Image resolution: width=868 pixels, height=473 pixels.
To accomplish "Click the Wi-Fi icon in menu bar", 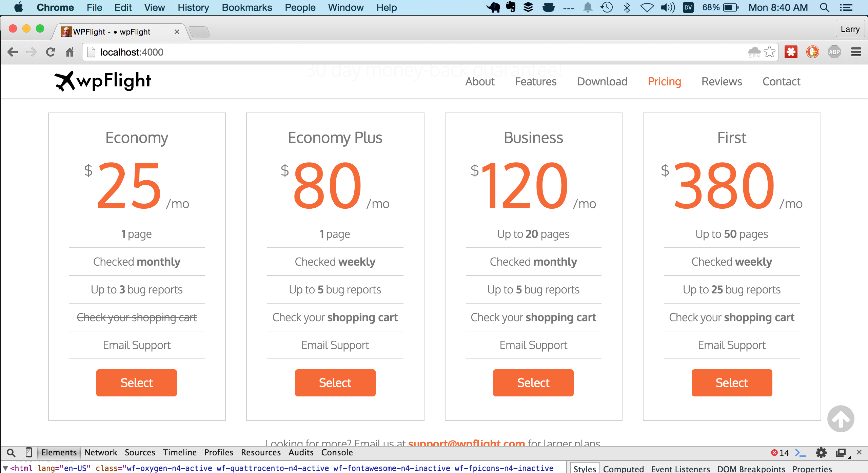I will (x=647, y=7).
